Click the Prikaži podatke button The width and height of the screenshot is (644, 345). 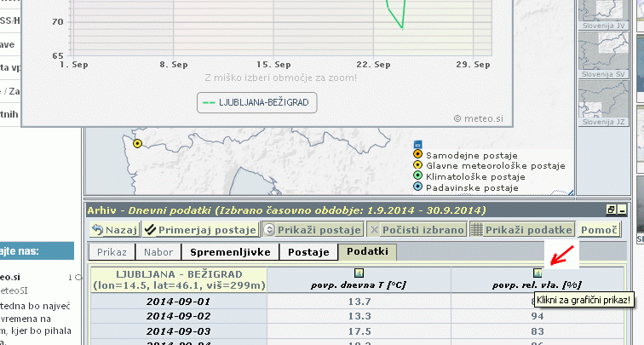521,230
